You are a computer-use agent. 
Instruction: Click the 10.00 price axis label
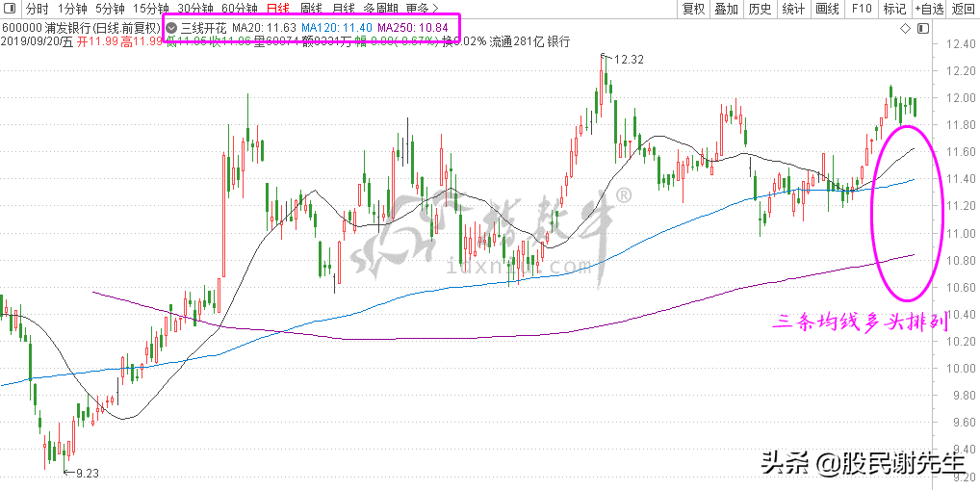pos(961,368)
